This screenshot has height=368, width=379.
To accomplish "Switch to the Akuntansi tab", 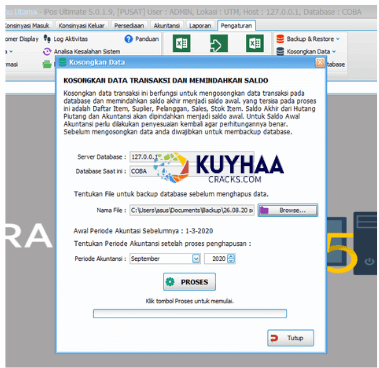I will click(x=167, y=25).
